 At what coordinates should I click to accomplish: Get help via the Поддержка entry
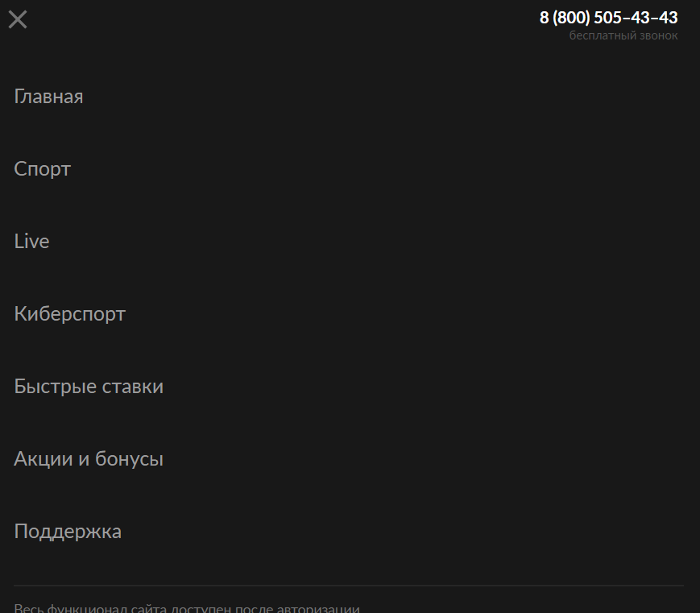click(68, 532)
